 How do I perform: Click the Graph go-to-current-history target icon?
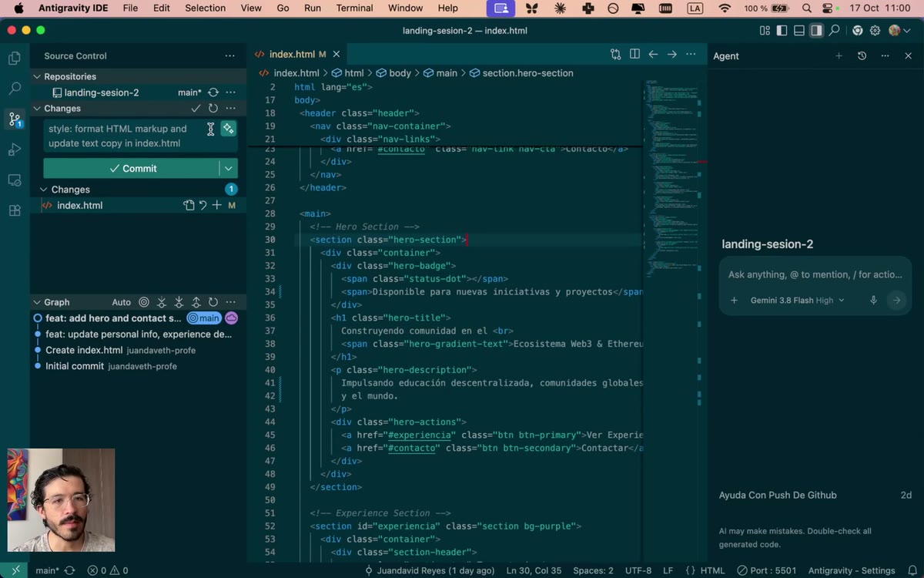pos(144,302)
